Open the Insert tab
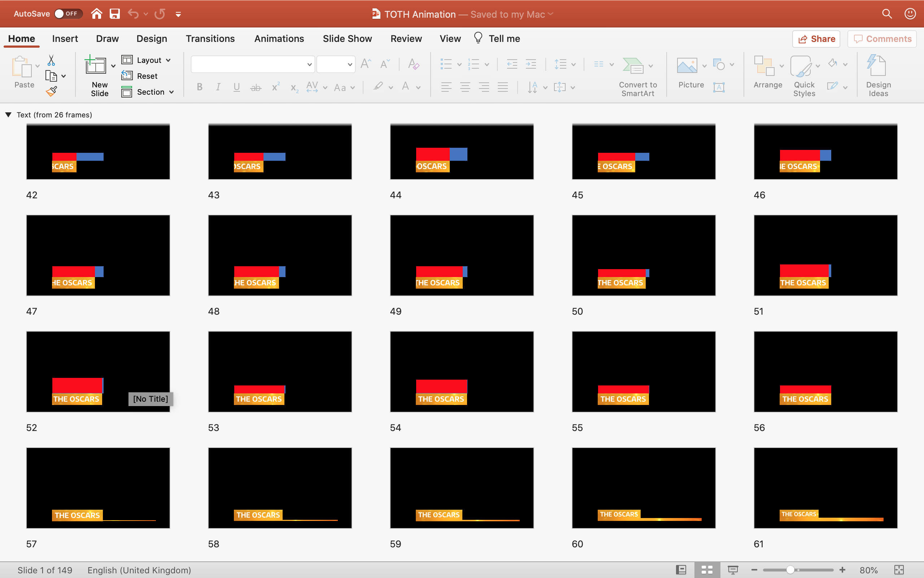The width and height of the screenshot is (924, 578). click(65, 39)
